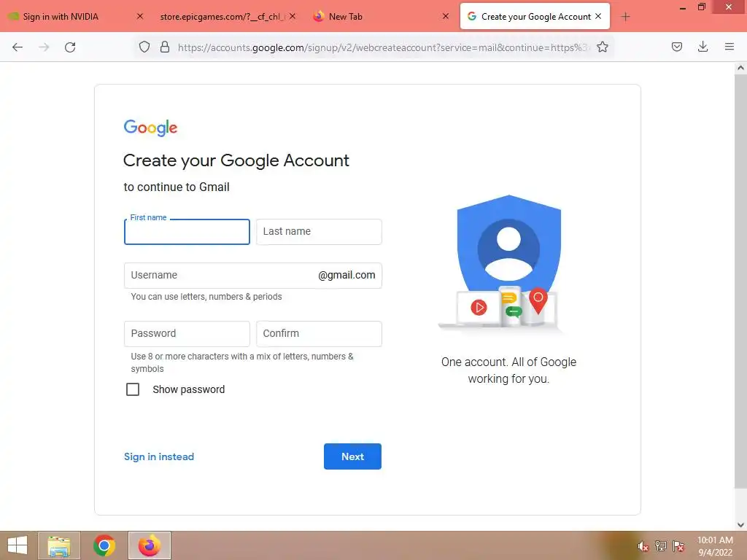This screenshot has height=560, width=747.
Task: Close the New Tab tab
Action: pos(446,16)
